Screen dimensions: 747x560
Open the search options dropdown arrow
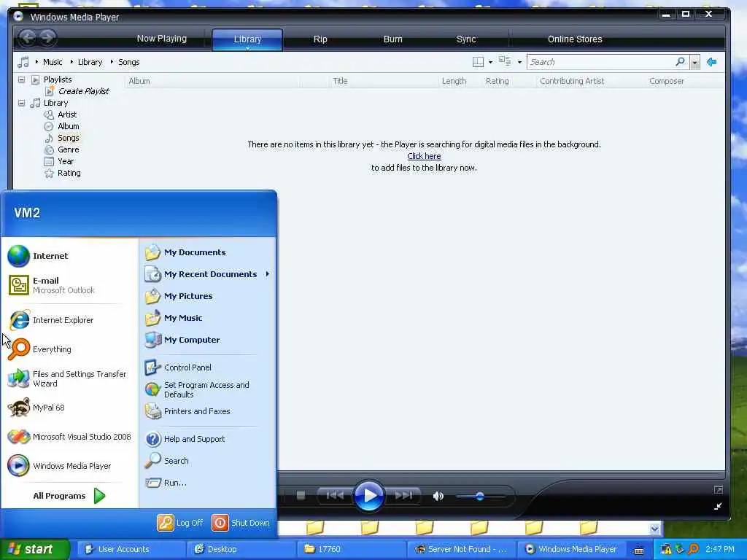(x=694, y=63)
